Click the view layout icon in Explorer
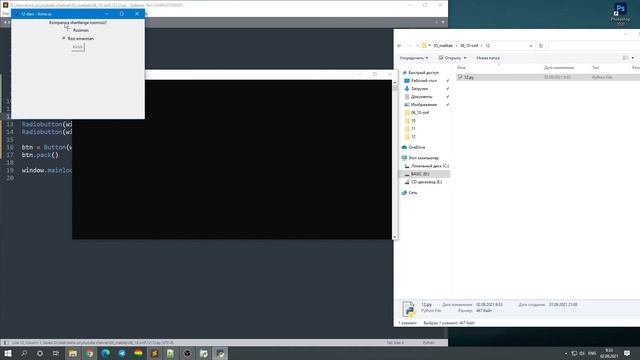640x360 pixels. [x=625, y=58]
